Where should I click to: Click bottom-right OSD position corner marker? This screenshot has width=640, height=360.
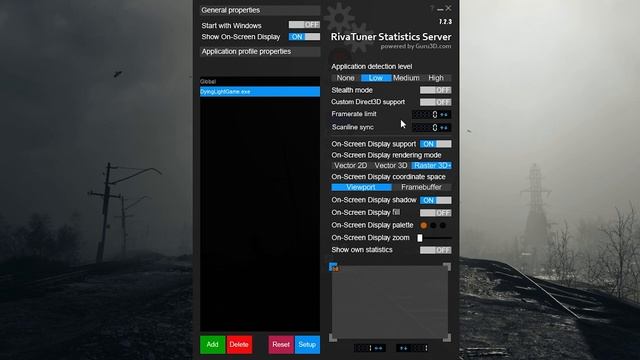(x=447, y=338)
